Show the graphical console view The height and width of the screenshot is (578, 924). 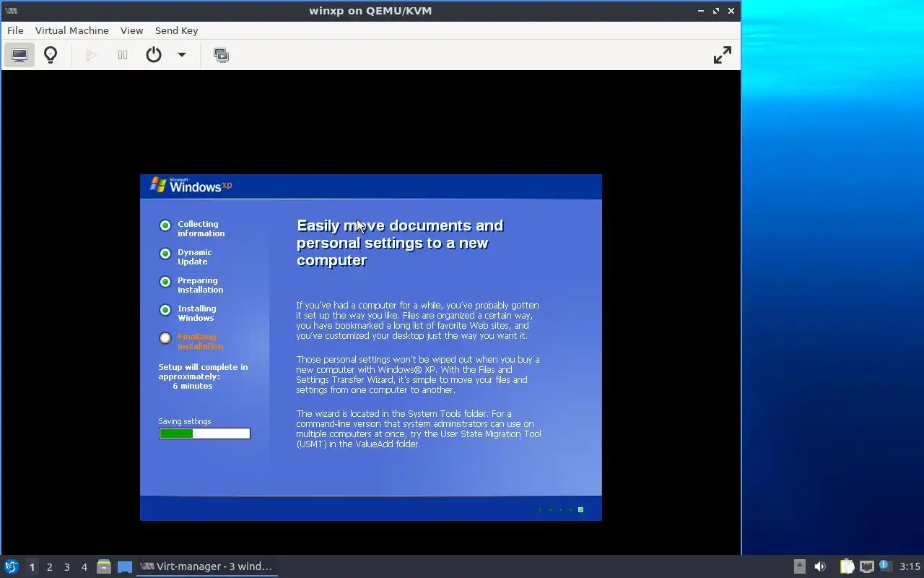click(19, 55)
